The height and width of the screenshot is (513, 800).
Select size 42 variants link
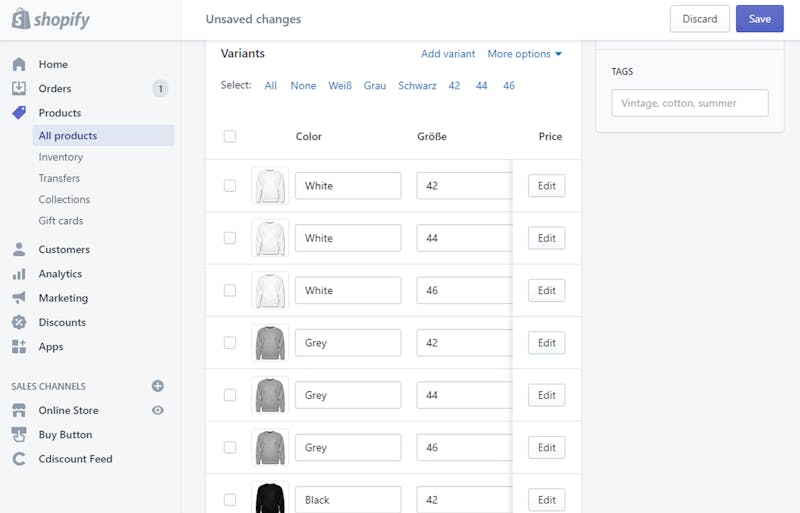click(454, 86)
